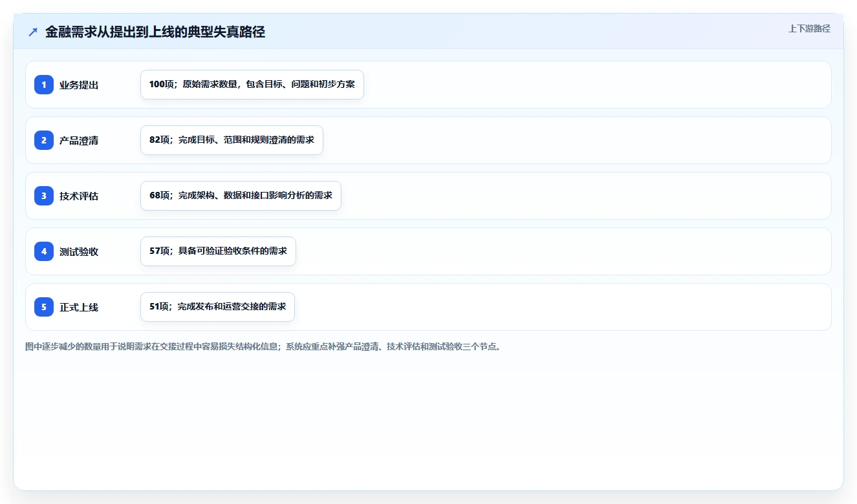Open the 100项 原始需求数量 card

pos(252,85)
